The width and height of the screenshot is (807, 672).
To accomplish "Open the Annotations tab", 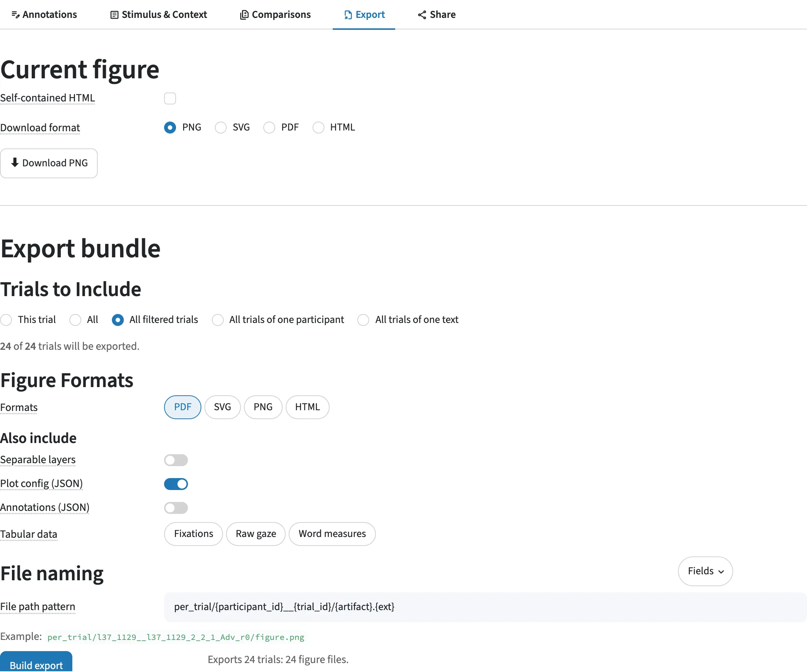I will point(44,15).
